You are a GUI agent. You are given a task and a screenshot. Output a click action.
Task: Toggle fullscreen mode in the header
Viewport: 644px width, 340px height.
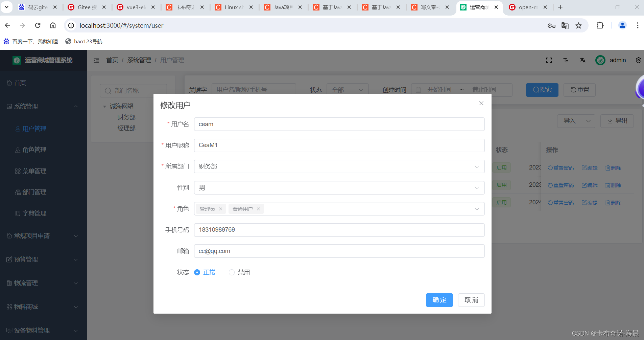click(549, 60)
